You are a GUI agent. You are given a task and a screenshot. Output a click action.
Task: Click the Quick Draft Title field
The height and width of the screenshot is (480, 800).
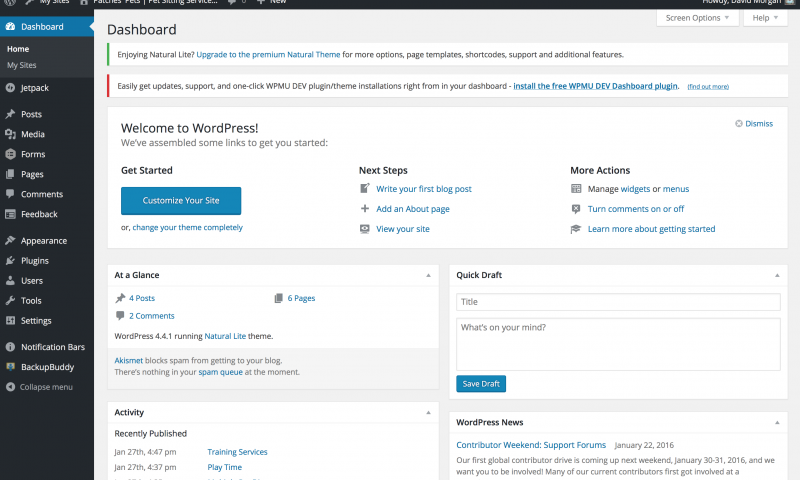pos(618,302)
